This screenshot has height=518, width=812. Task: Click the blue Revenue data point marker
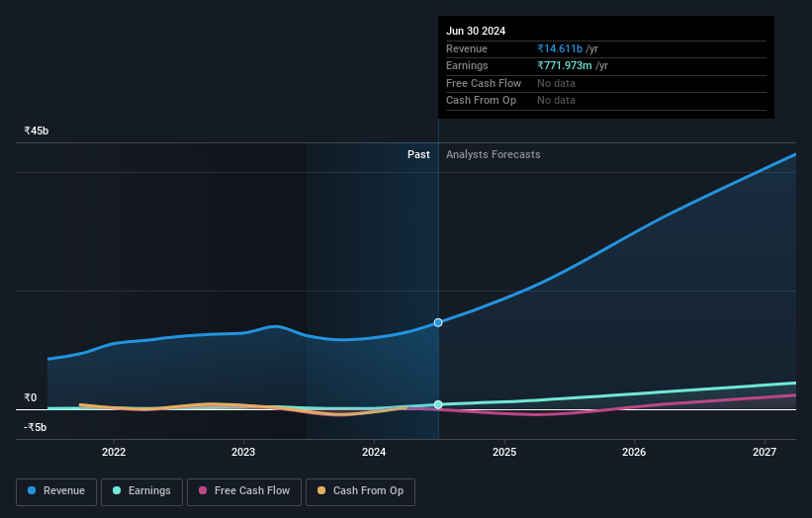click(x=438, y=322)
